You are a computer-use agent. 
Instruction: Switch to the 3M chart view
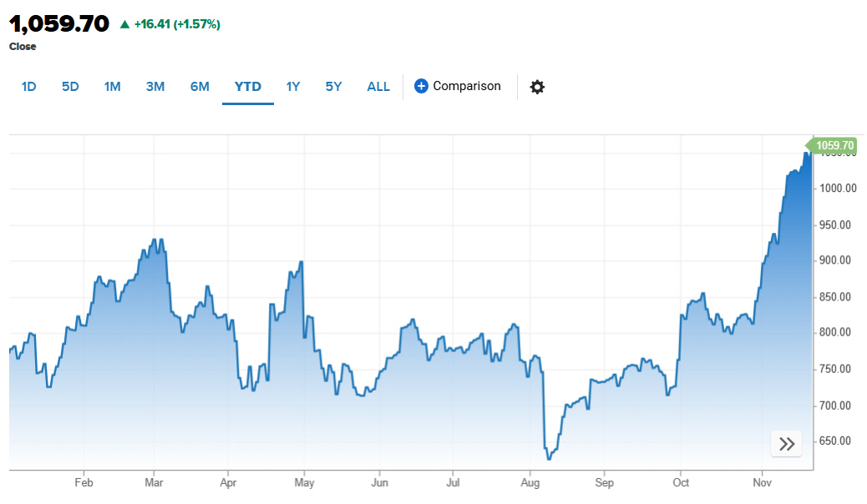tap(155, 86)
